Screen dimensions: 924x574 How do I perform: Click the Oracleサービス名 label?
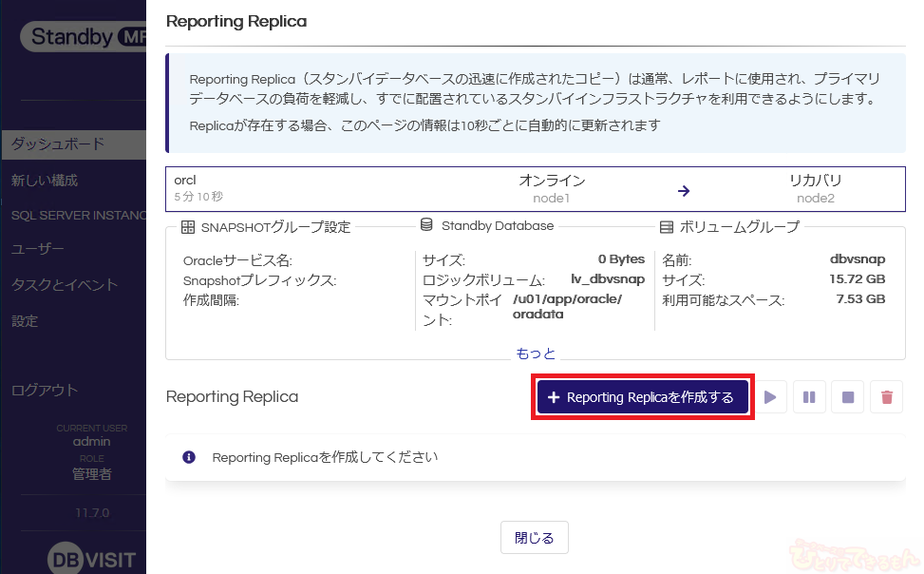237,260
